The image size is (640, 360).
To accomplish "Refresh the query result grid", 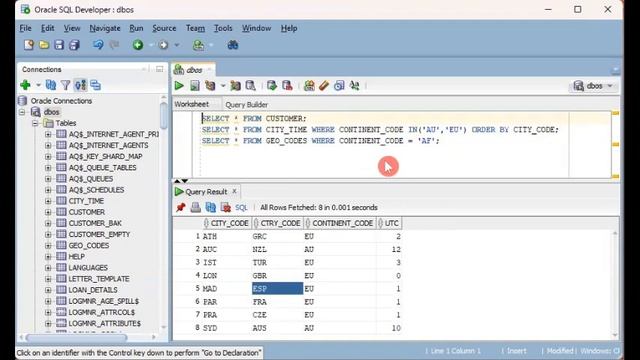I will point(211,207).
